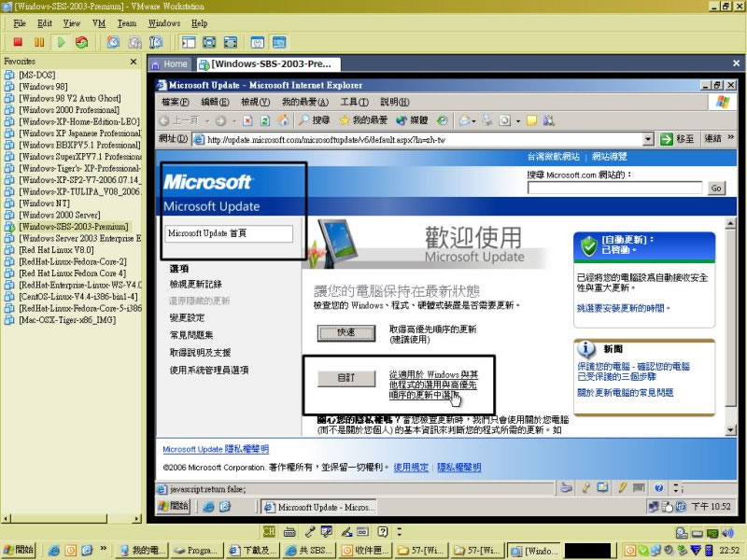This screenshot has height=560, width=747.
Task: Click the 變更設定 link
Action: pyautogui.click(x=188, y=317)
